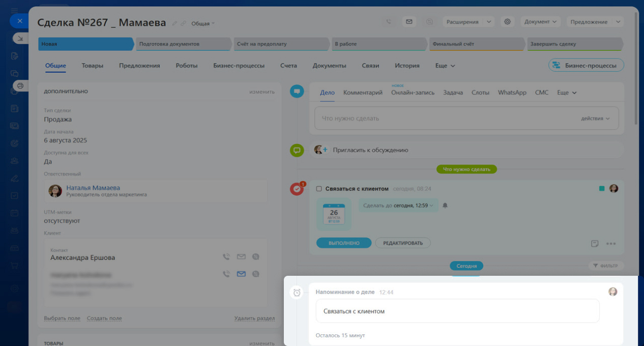Open the Сделать до сегодня deadline dropdown

click(398, 206)
